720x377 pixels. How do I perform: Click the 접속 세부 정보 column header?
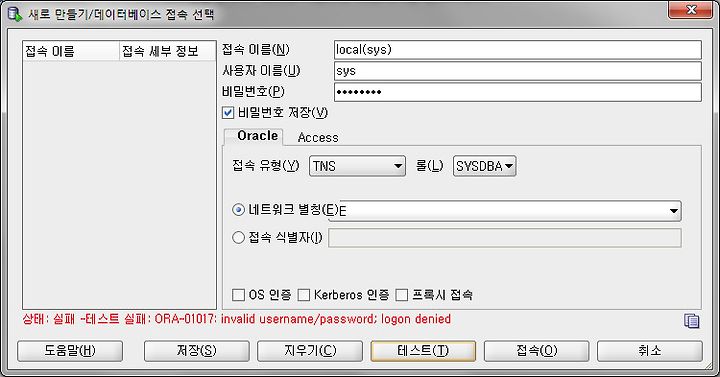168,51
